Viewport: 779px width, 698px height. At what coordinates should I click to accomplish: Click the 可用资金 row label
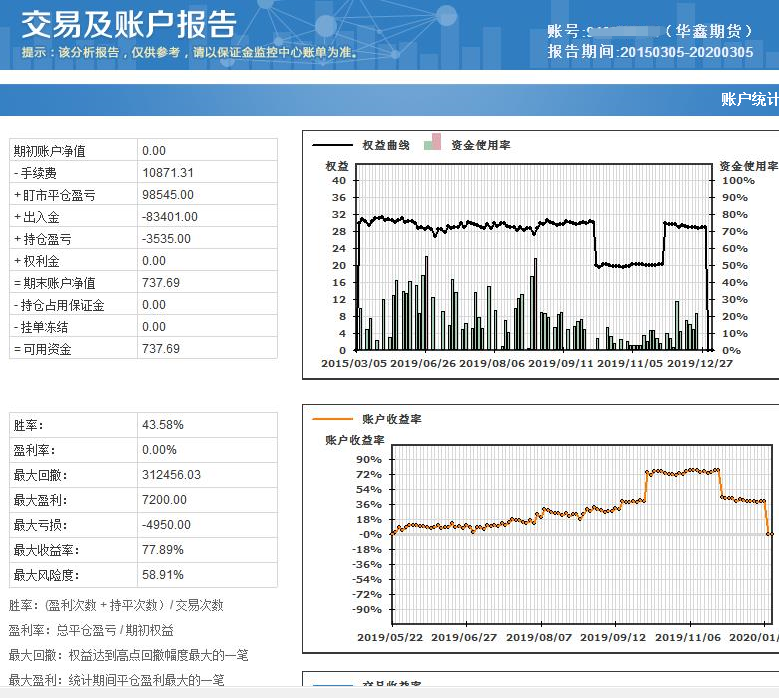click(43, 349)
